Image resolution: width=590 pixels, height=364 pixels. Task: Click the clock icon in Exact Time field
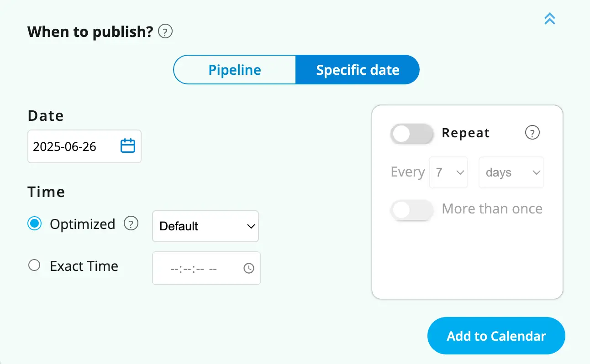[249, 268]
